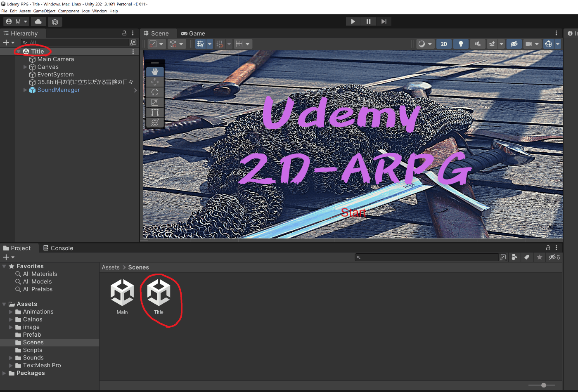Open snap increment settings icon

click(x=243, y=44)
